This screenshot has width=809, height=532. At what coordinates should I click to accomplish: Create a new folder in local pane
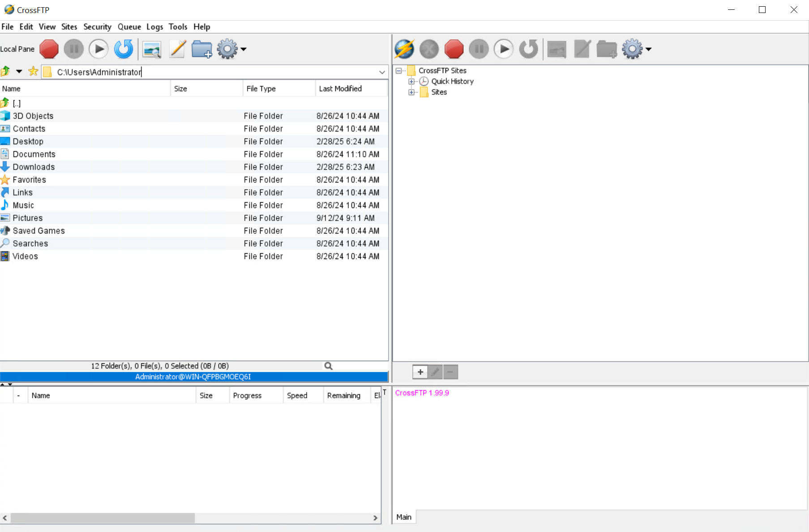pyautogui.click(x=202, y=49)
